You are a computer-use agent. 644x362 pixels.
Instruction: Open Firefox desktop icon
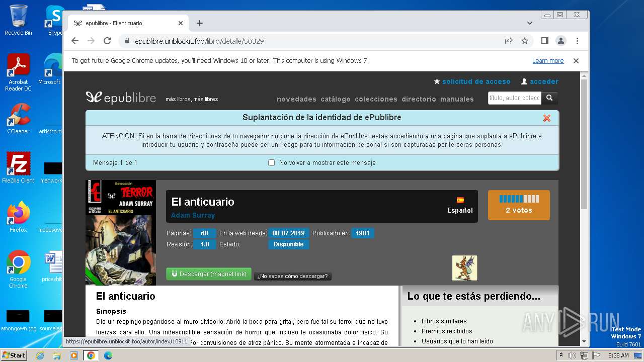[18, 217]
